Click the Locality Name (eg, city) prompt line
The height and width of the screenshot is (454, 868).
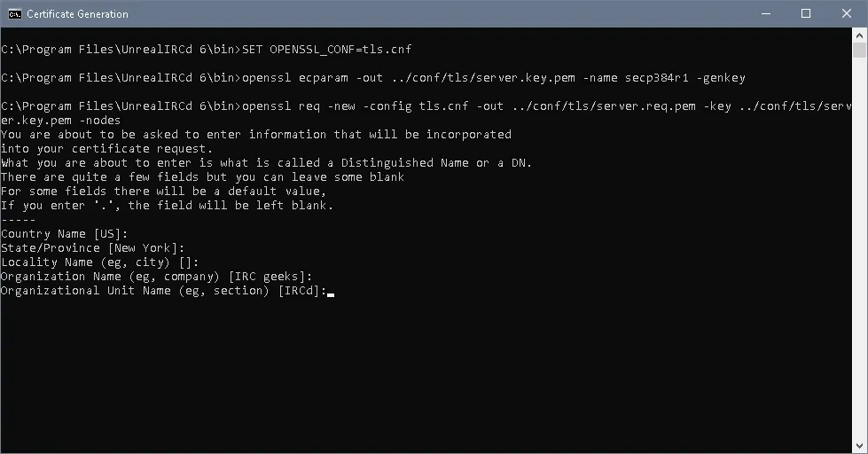click(99, 262)
